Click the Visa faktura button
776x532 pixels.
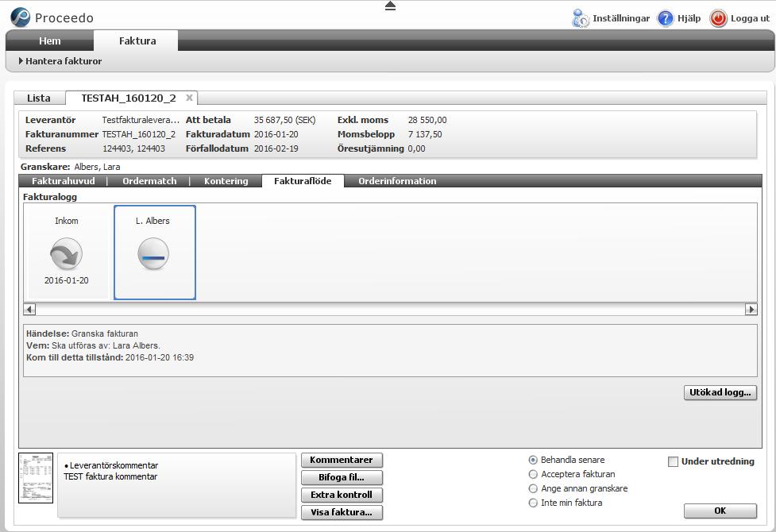tap(342, 512)
